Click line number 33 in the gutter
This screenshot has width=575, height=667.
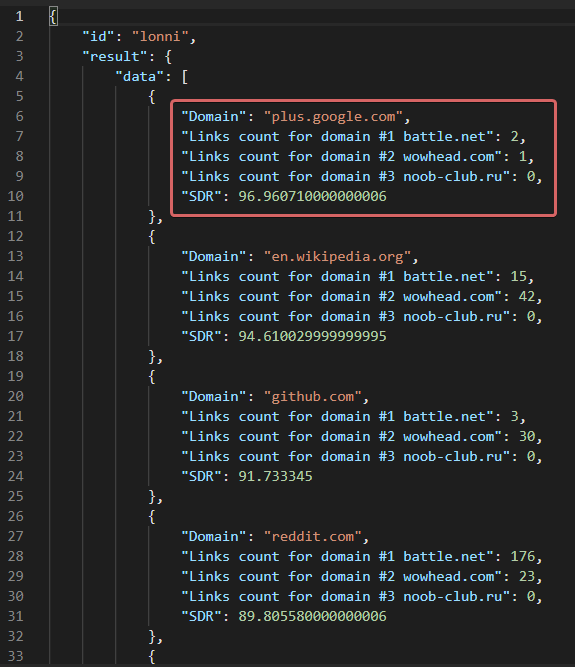pyautogui.click(x=15, y=656)
